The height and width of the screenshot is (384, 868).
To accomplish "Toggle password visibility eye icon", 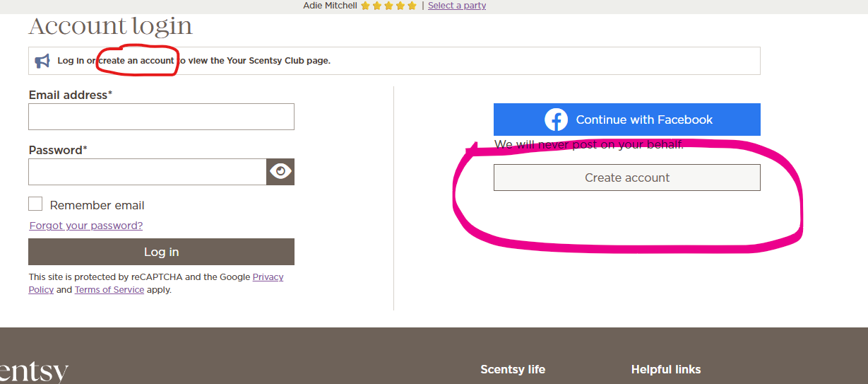I will tap(280, 172).
